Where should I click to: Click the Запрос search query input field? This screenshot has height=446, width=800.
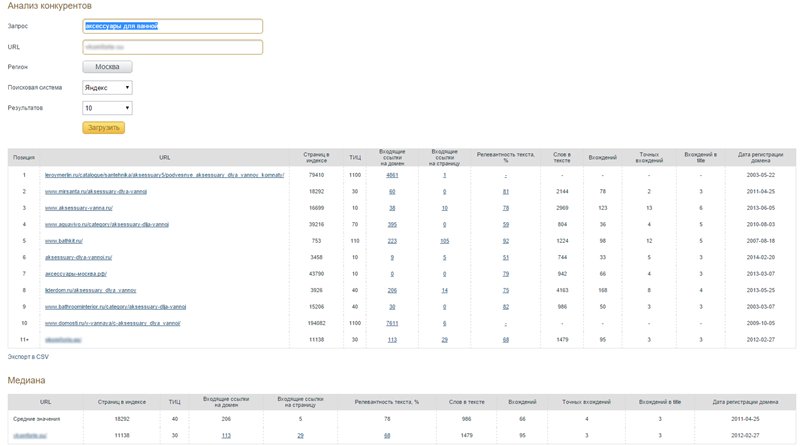point(172,26)
